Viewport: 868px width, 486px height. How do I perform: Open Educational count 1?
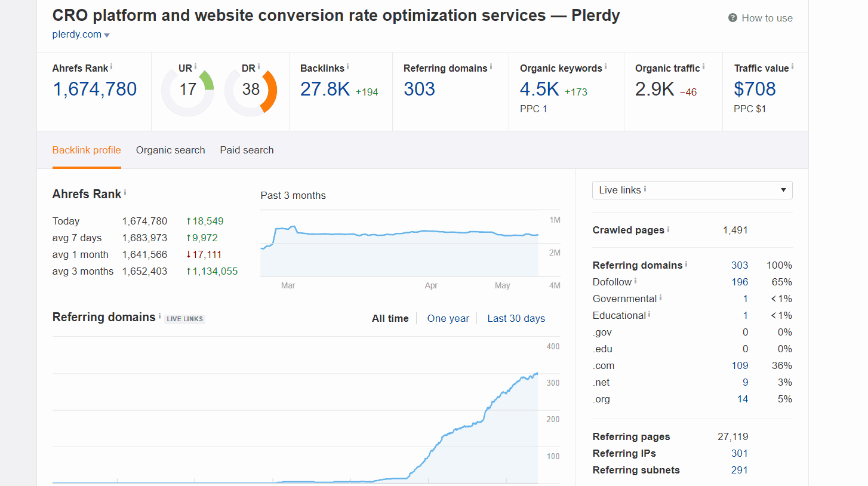(x=746, y=315)
